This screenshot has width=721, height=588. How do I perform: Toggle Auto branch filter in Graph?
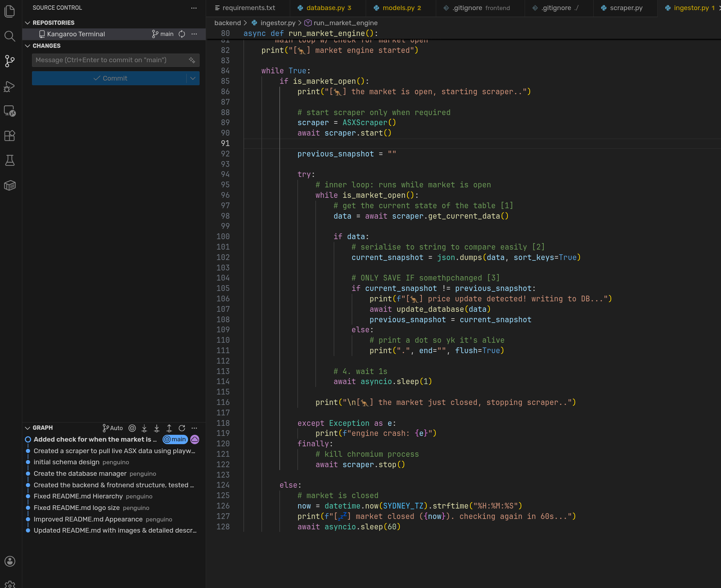[x=113, y=428]
